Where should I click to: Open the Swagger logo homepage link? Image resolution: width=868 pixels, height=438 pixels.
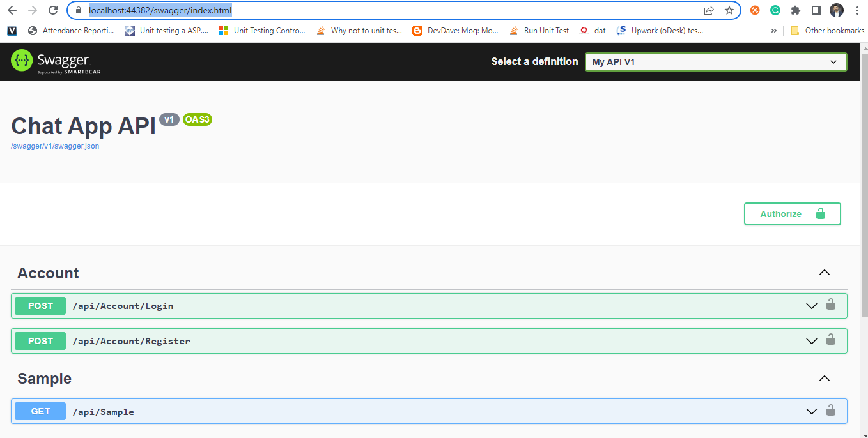coord(56,61)
